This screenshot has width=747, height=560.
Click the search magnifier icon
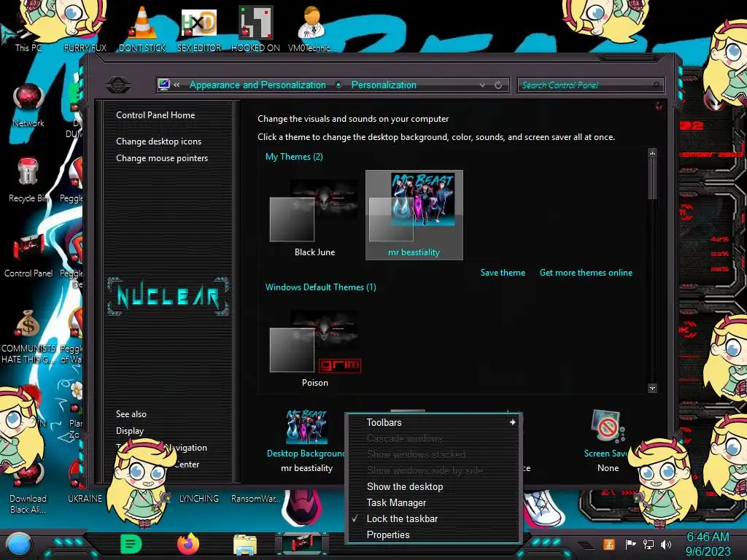(657, 85)
